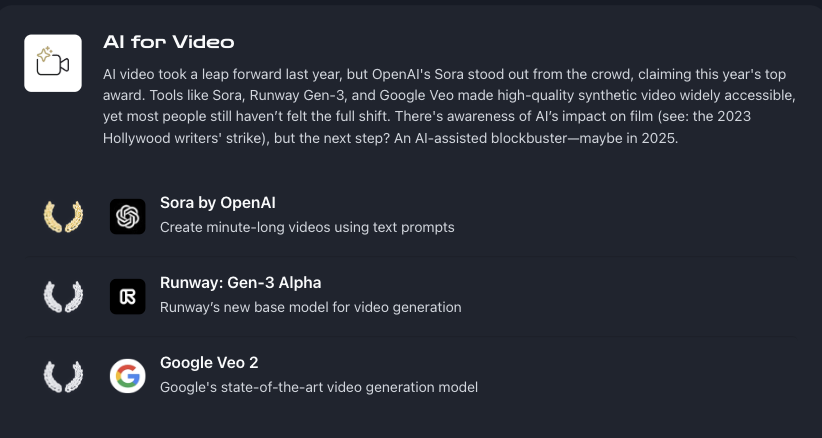Click the Runway logo icon
This screenshot has height=438, width=822.
point(127,297)
